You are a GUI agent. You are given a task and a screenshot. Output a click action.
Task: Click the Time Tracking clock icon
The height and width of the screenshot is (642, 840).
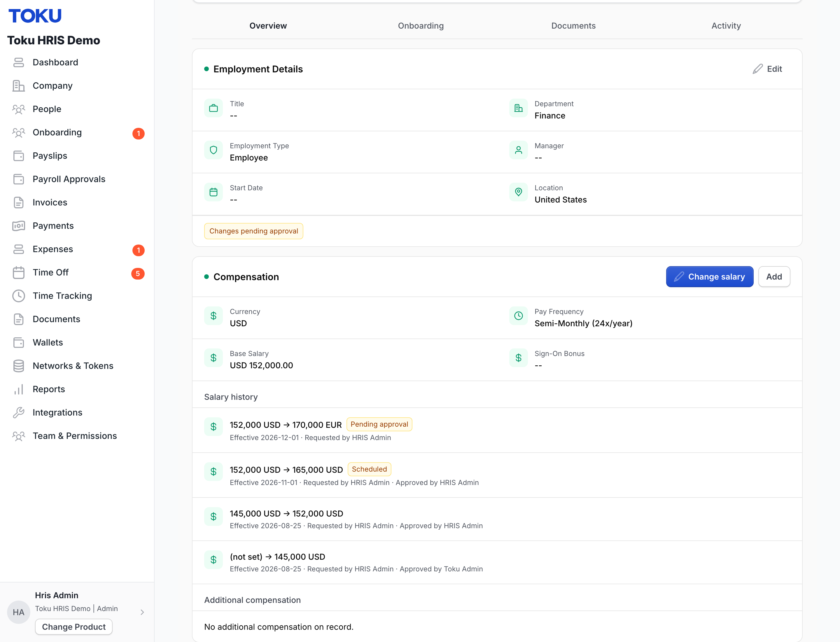(x=18, y=295)
